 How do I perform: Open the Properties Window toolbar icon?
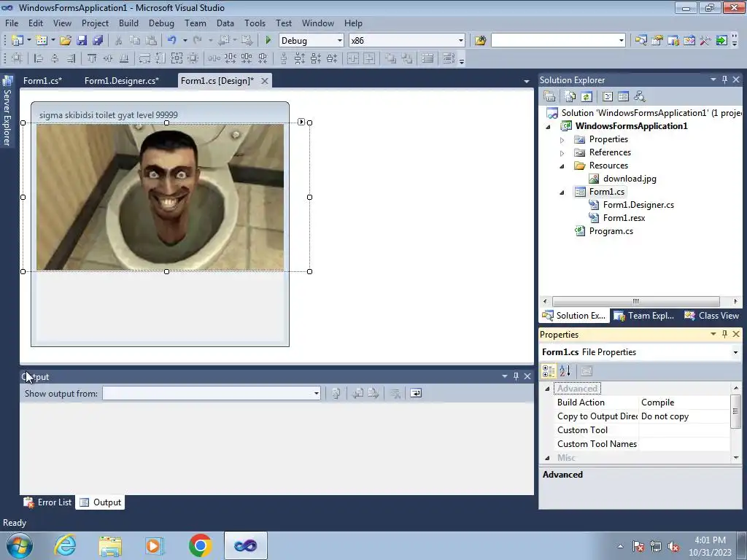click(x=657, y=41)
